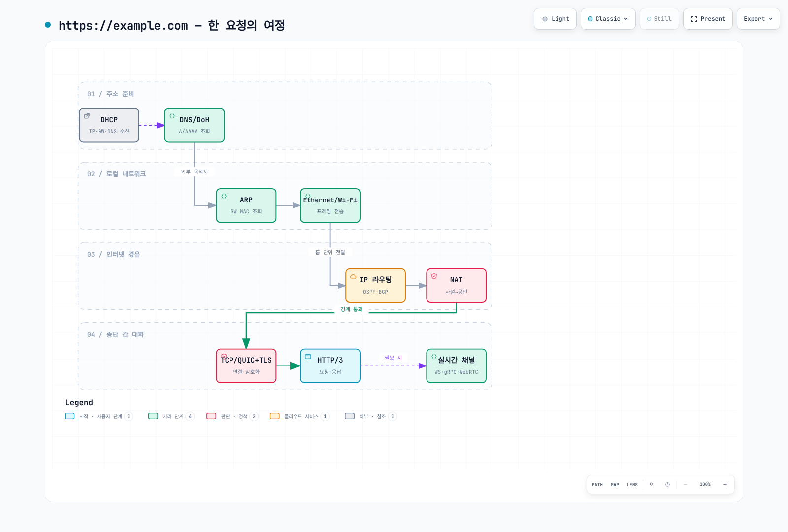Switch to PATH view mode
The height and width of the screenshot is (532, 788).
click(x=597, y=485)
